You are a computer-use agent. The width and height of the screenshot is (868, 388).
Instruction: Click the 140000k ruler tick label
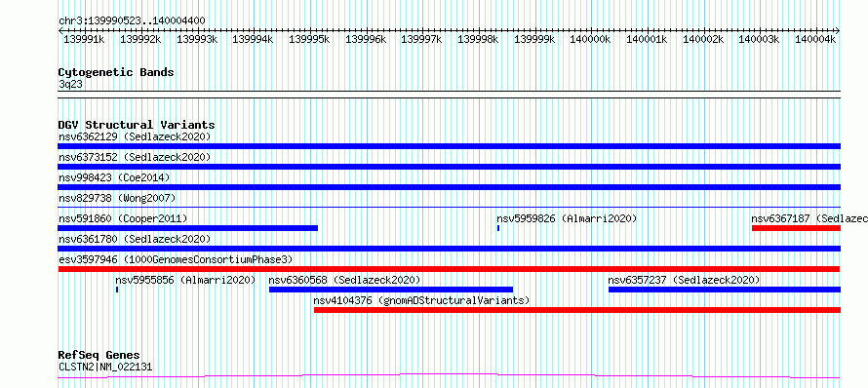(590, 39)
